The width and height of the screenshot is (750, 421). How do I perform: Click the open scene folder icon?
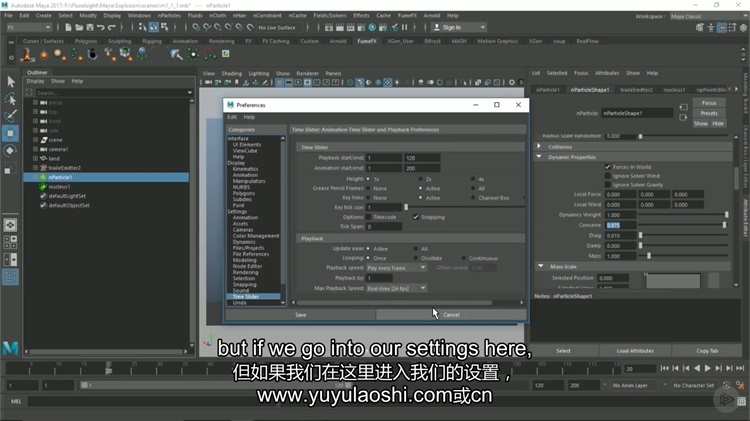coord(79,28)
